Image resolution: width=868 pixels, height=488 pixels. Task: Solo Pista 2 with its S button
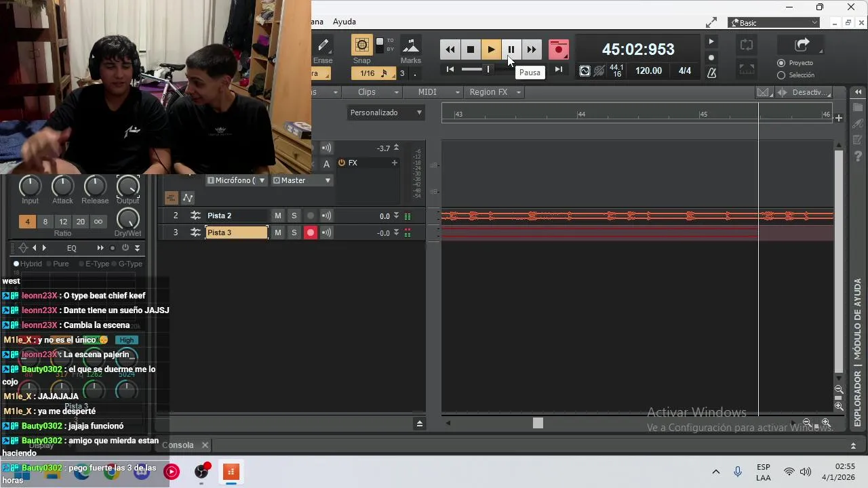pyautogui.click(x=294, y=216)
